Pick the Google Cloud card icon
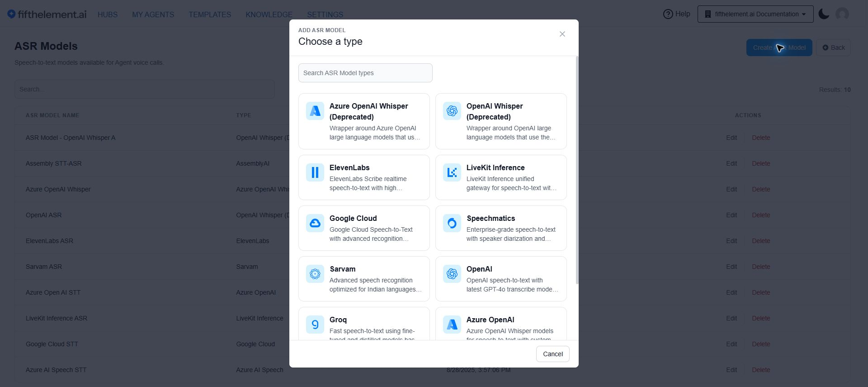868x387 pixels. 315,223
